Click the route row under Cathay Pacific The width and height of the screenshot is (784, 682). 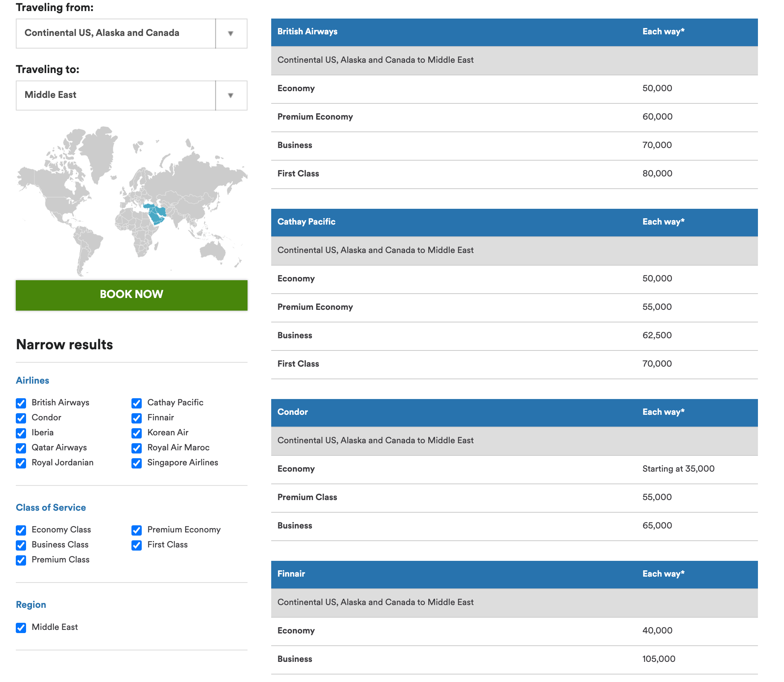[x=514, y=251]
